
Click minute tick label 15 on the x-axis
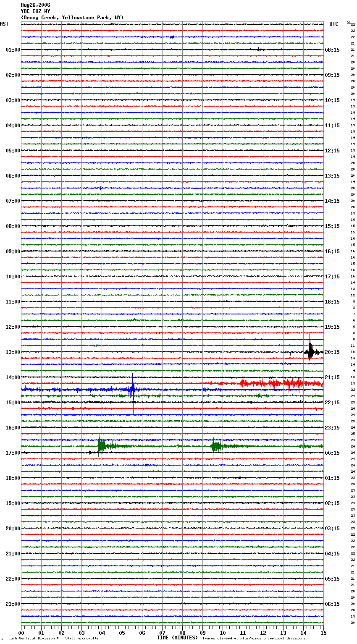click(x=323, y=633)
